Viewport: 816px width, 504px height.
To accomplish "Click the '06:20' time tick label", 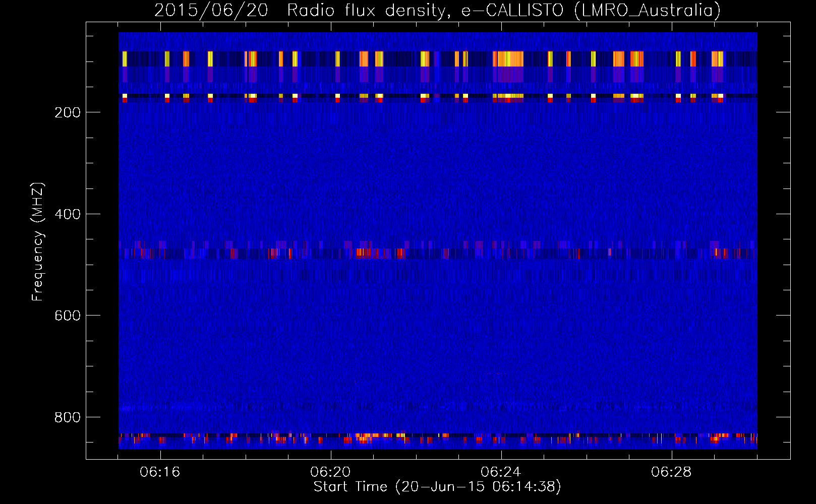I will (x=330, y=472).
